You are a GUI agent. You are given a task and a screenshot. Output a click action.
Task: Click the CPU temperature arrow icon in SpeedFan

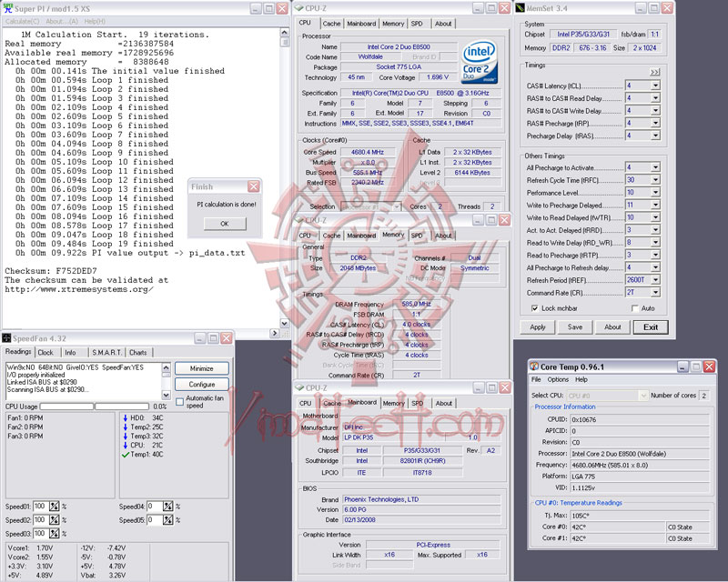click(x=125, y=445)
